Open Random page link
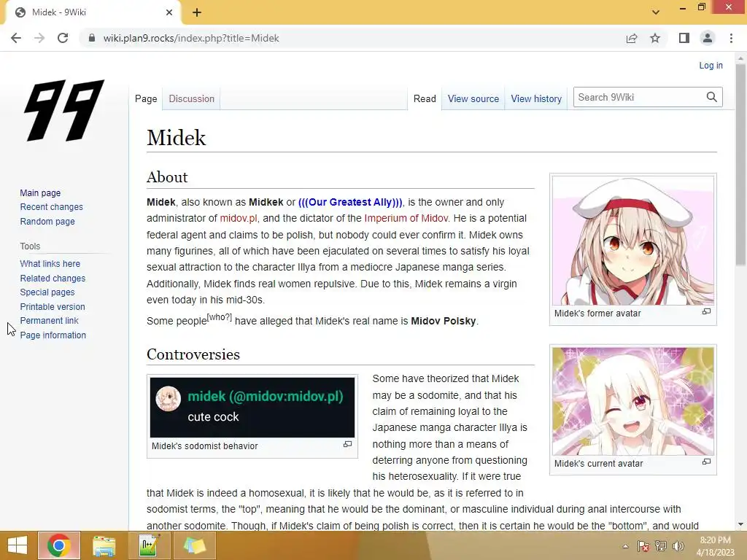 [47, 221]
